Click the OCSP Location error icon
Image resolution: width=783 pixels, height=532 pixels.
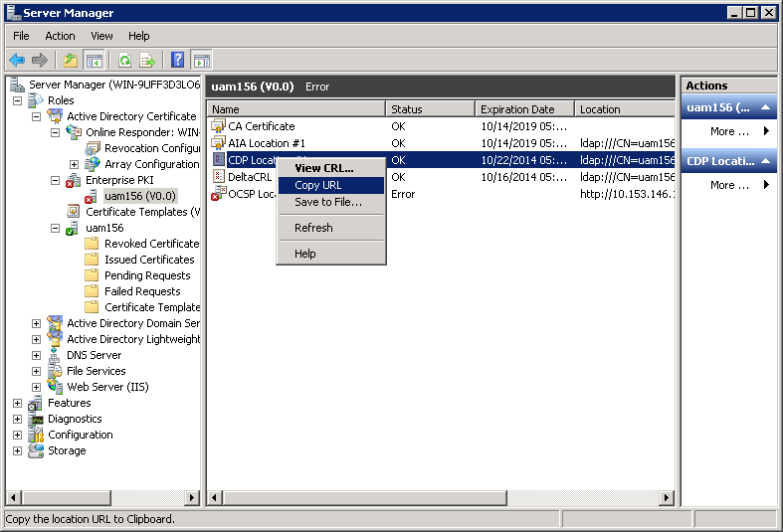pyautogui.click(x=218, y=194)
